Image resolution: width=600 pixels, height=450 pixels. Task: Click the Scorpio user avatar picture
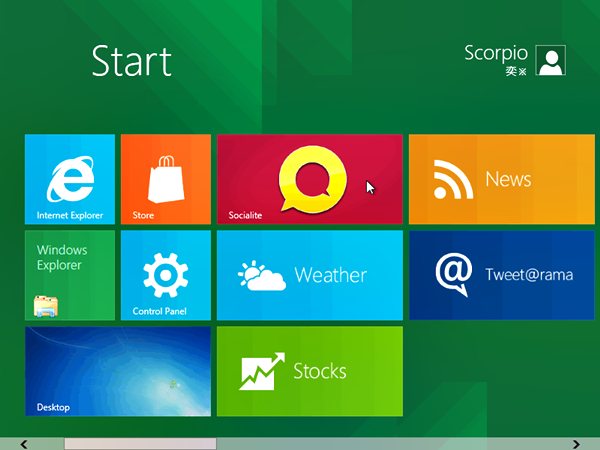point(550,60)
